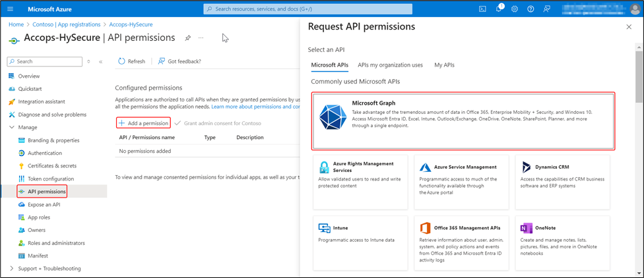
Task: Click the help question mark icon
Action: 530,9
